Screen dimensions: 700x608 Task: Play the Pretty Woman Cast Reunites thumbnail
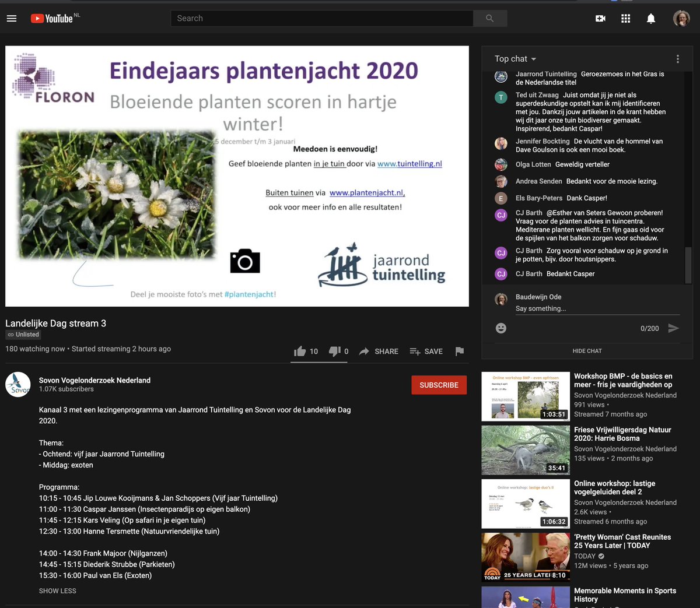pyautogui.click(x=525, y=557)
